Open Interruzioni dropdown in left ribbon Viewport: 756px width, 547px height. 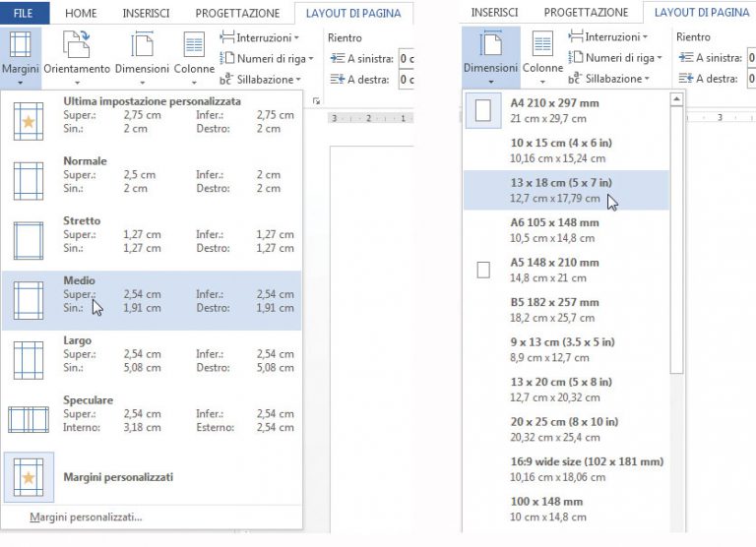260,37
